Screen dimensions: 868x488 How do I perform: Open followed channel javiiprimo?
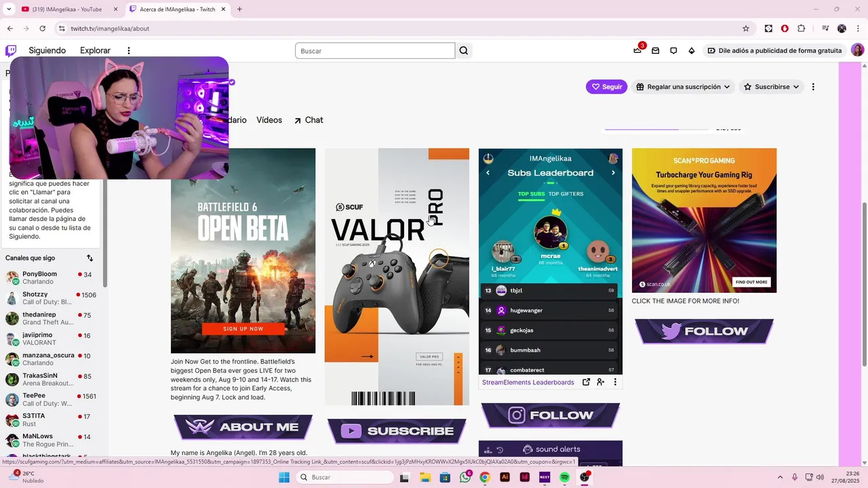pos(52,339)
